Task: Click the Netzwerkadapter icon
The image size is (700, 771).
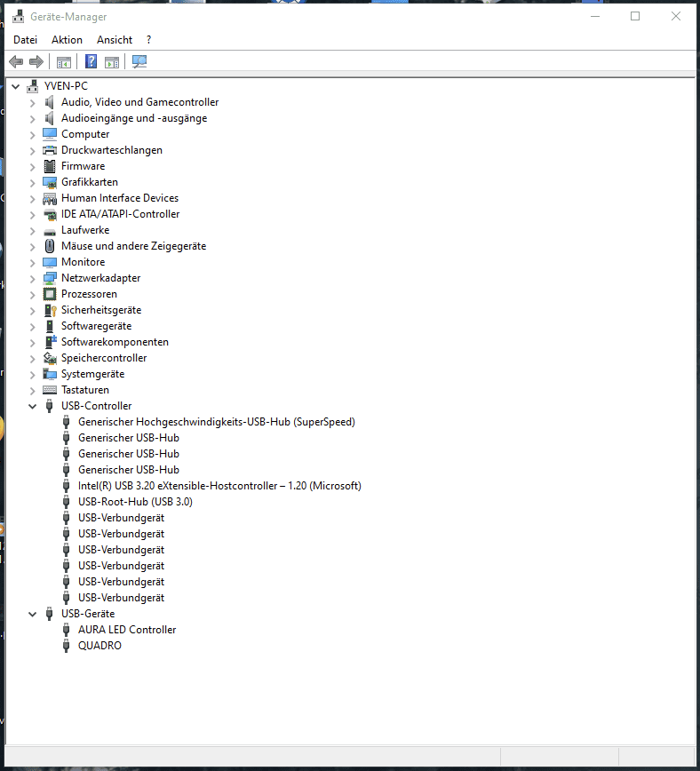Action: pos(50,278)
